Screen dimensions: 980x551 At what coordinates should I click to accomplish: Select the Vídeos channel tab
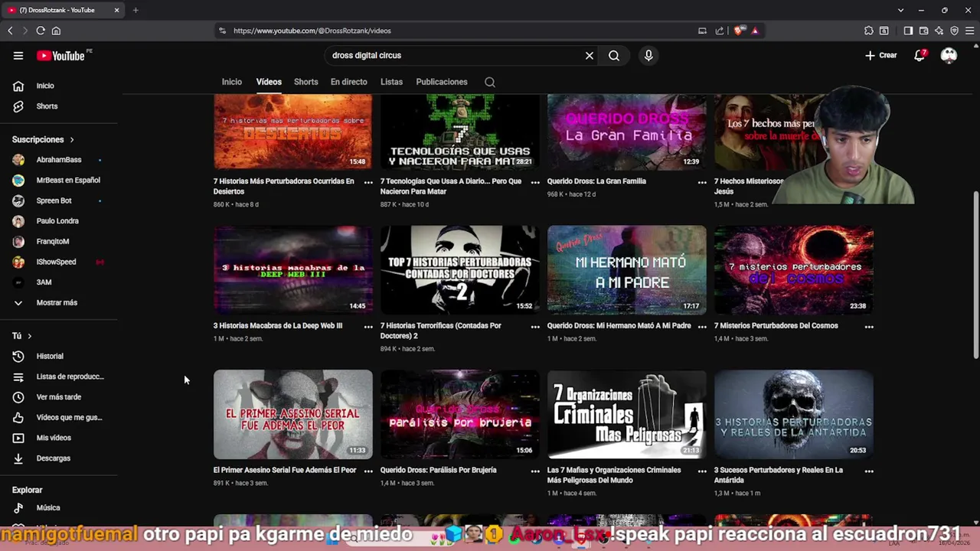tap(269, 82)
